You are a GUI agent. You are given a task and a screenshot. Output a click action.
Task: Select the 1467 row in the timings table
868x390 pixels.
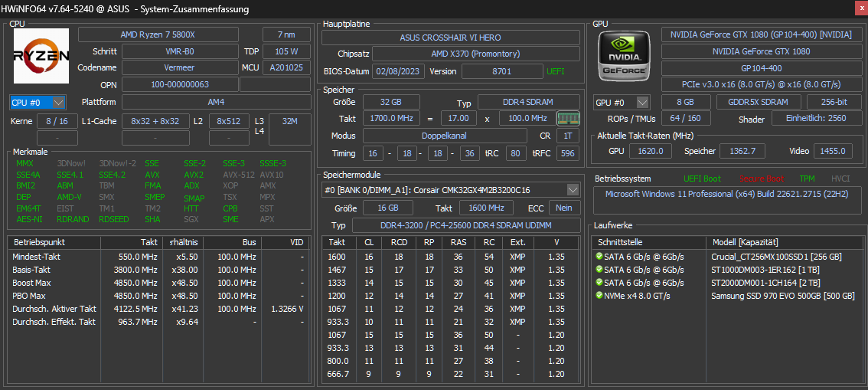click(450, 270)
